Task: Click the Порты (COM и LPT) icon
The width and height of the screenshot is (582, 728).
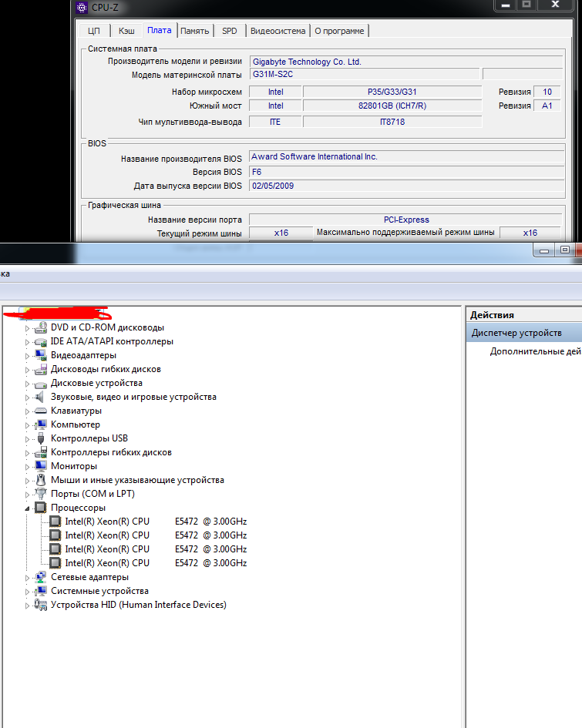Action: pos(41,494)
